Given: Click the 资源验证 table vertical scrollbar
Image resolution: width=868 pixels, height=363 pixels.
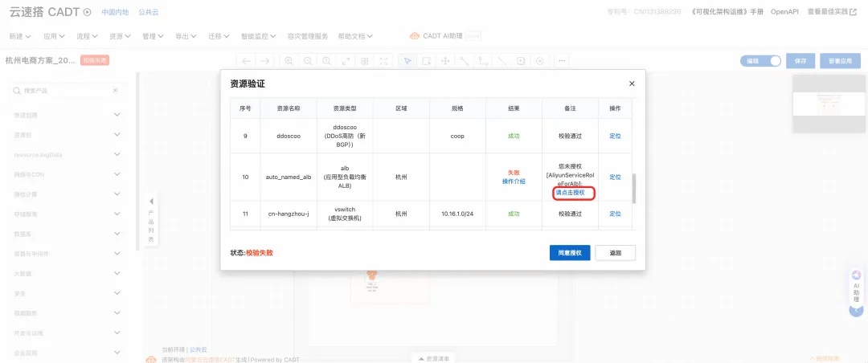Looking at the screenshot, I should 634,188.
